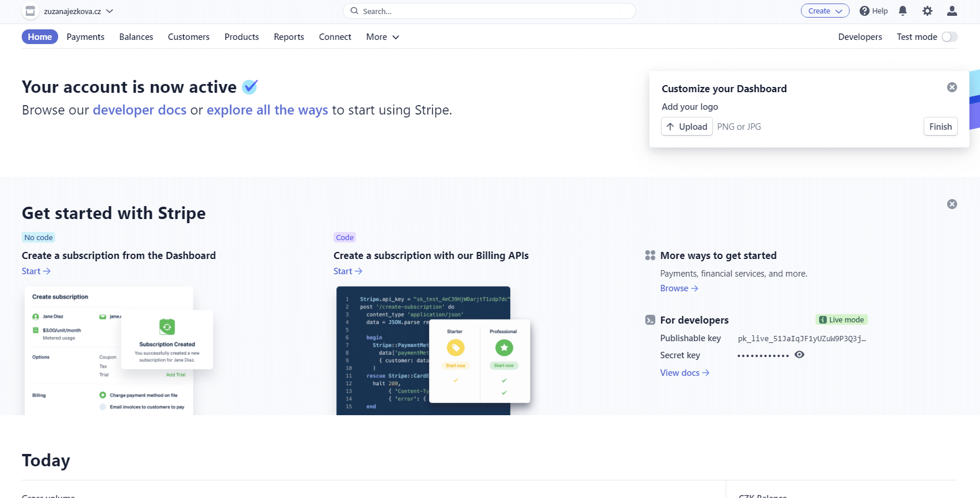Click Upload to add your logo

686,127
